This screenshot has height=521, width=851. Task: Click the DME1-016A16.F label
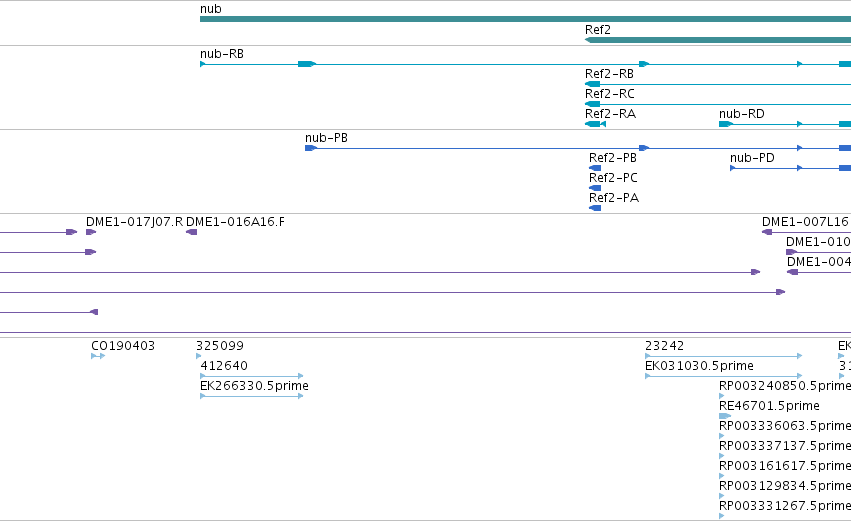[235, 222]
